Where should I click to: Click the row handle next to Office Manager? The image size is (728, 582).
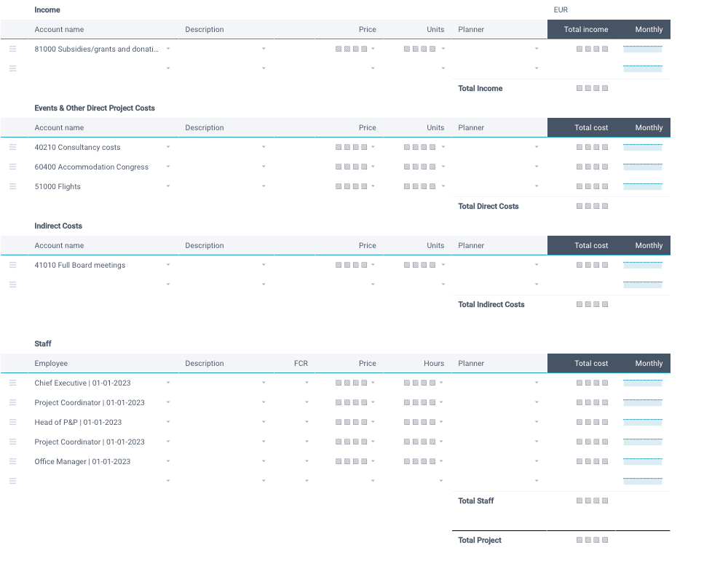point(12,461)
